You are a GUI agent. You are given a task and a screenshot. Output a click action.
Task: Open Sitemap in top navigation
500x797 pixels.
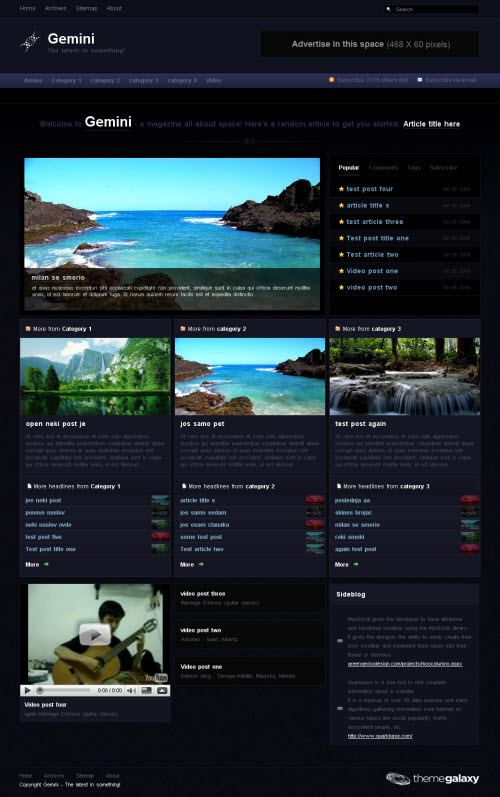[x=86, y=8]
